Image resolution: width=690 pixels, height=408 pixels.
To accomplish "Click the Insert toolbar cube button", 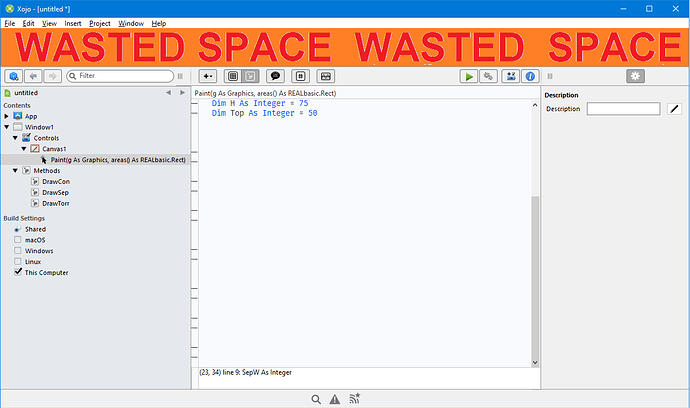I will point(14,76).
